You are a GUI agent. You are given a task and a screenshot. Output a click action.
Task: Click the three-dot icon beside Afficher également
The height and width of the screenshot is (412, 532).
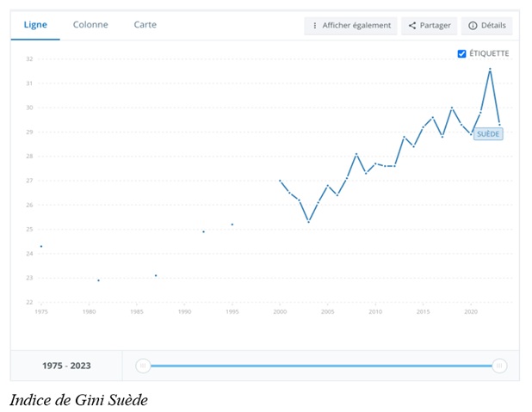point(315,26)
